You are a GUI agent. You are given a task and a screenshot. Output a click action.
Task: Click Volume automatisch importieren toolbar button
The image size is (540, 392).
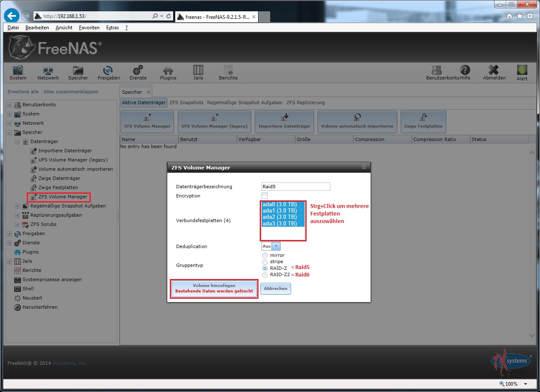[357, 122]
